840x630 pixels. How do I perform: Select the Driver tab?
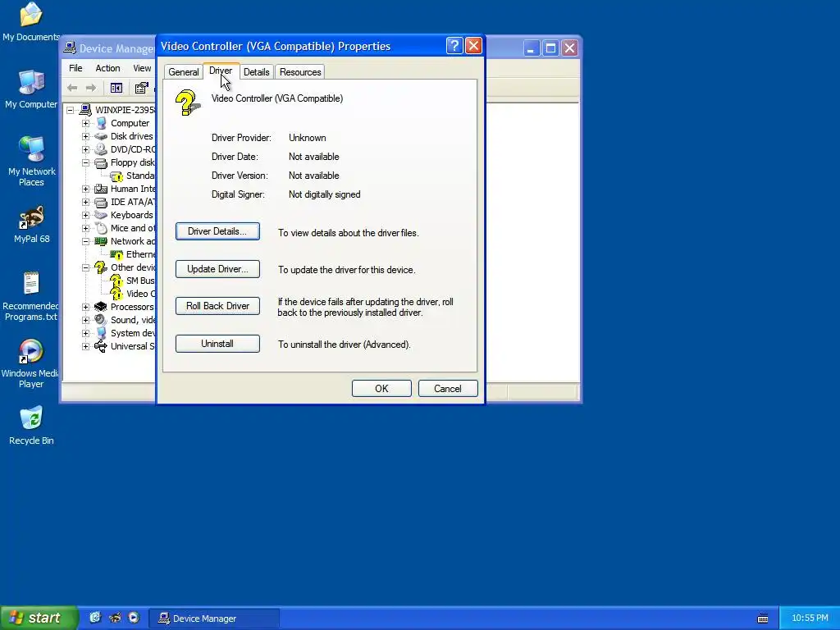point(221,71)
